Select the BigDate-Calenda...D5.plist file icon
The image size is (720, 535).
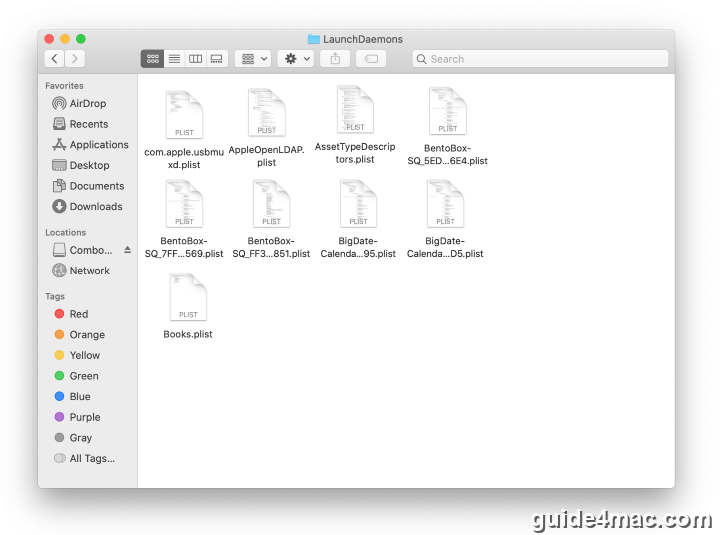[445, 203]
